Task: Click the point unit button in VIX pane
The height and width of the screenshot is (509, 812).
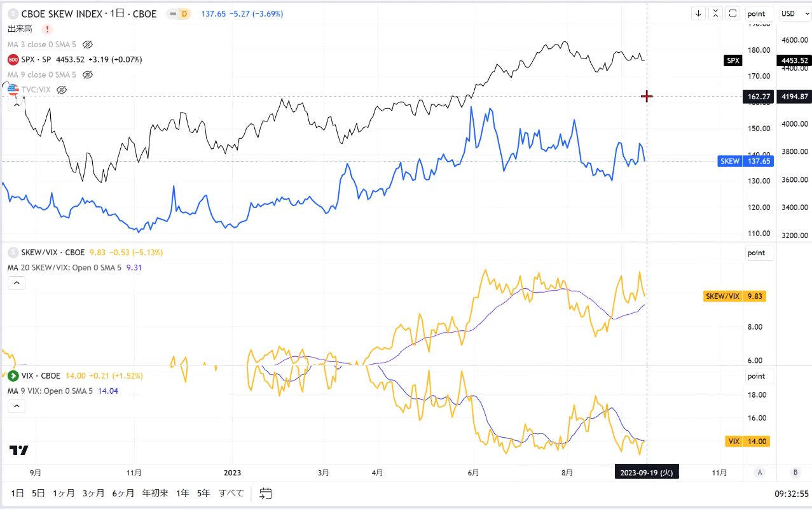Action: (x=759, y=376)
